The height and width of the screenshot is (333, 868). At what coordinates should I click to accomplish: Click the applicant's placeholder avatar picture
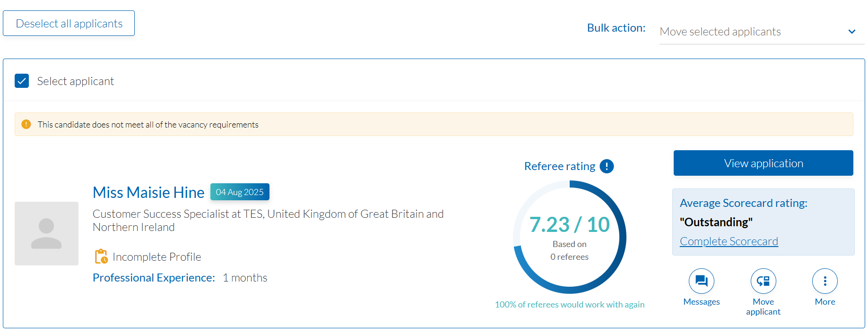tap(46, 233)
